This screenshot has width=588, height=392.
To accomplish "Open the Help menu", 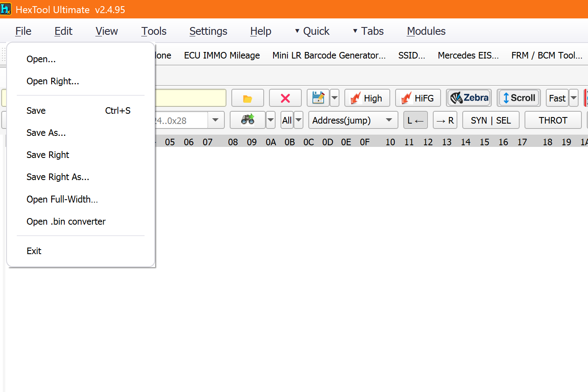I will 261,31.
